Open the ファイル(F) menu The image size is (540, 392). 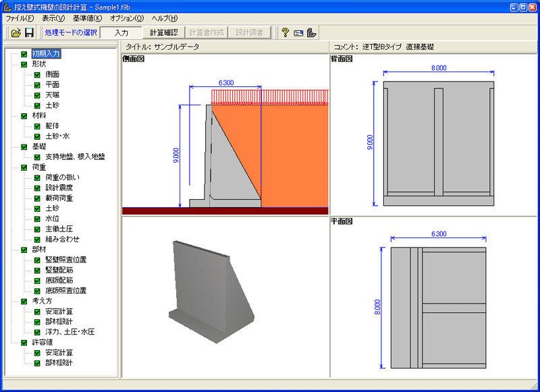click(x=20, y=18)
